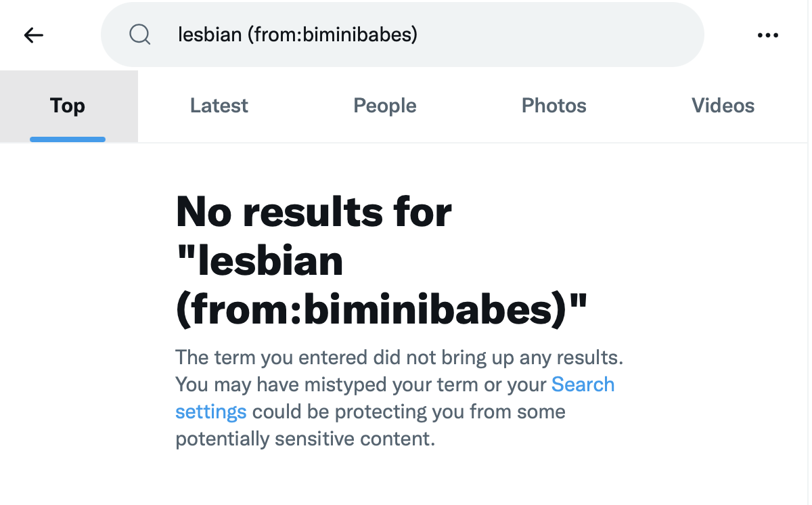Click the word "settings" in blue link
This screenshot has width=812, height=505.
210,412
